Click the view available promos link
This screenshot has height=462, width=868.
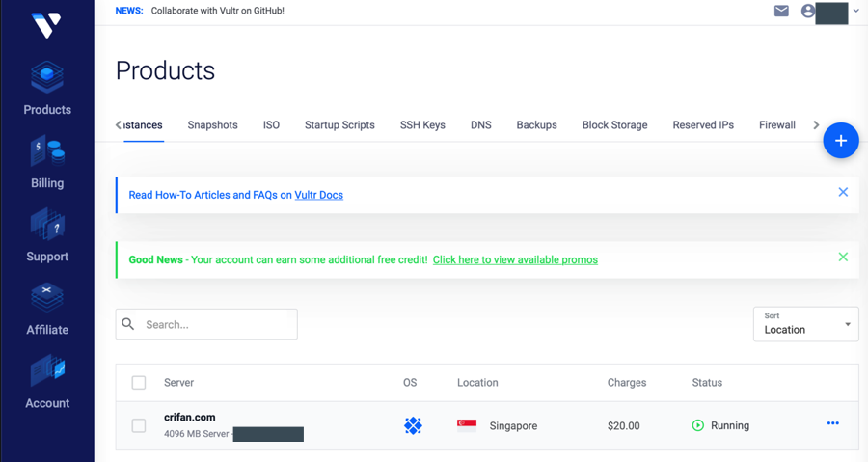click(x=515, y=260)
